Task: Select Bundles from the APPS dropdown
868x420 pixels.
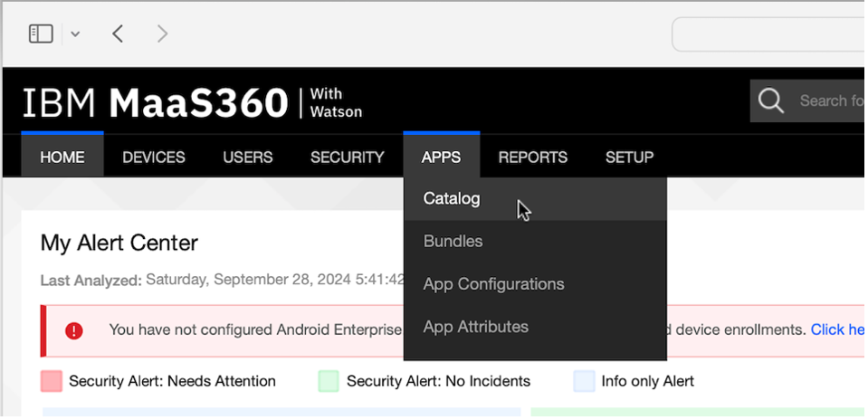Action: (535, 242)
